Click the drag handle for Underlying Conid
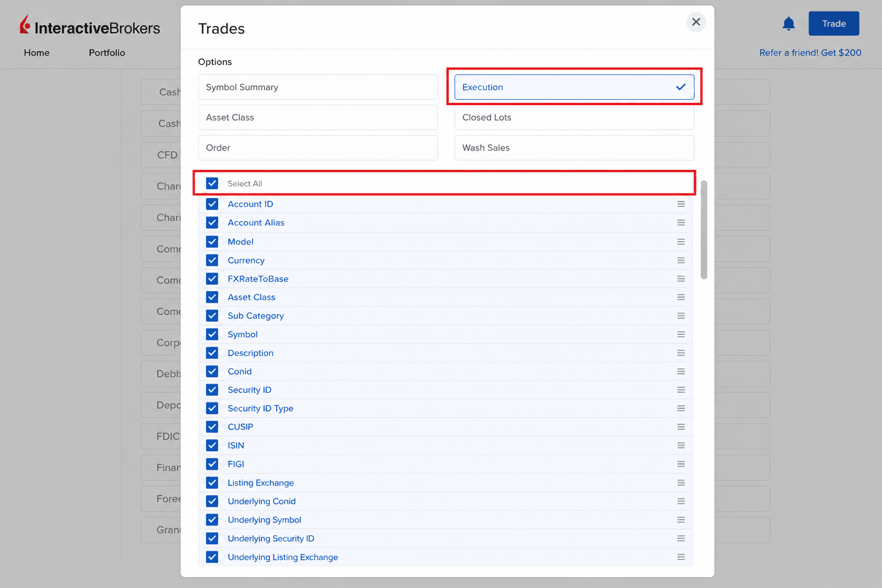The height and width of the screenshot is (588, 882). (x=681, y=501)
